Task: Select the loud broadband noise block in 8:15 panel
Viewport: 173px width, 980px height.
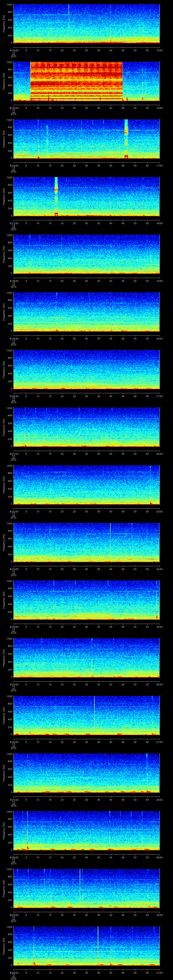Action: [76, 81]
